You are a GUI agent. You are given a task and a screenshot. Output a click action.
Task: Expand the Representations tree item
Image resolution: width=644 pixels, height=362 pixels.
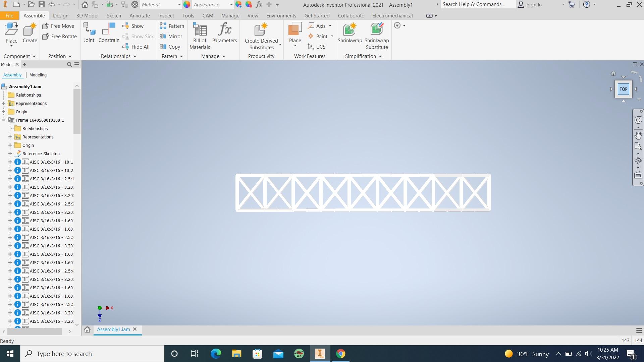4,103
